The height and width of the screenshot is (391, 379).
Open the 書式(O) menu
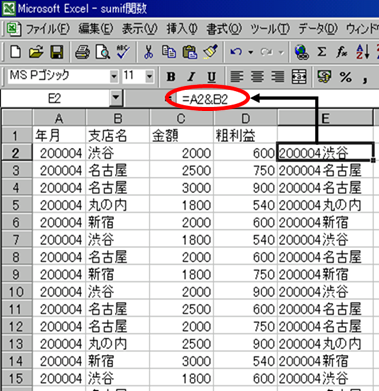pos(224,29)
